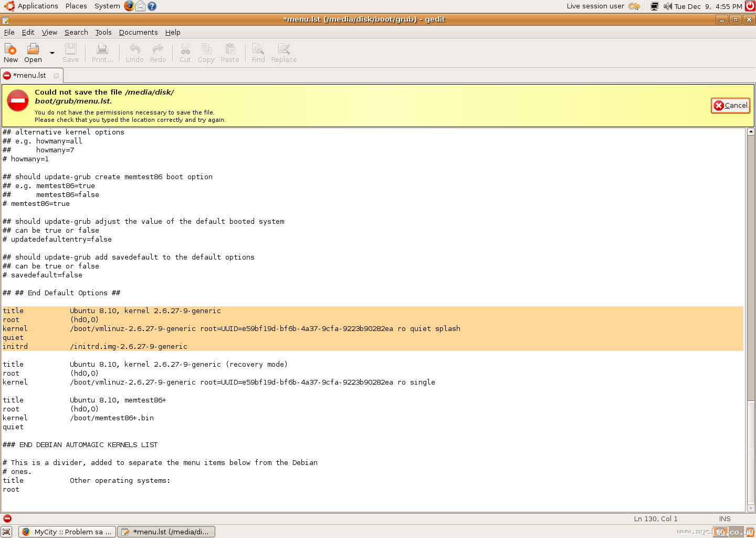Click the INS insert mode indicator

[x=724, y=519]
